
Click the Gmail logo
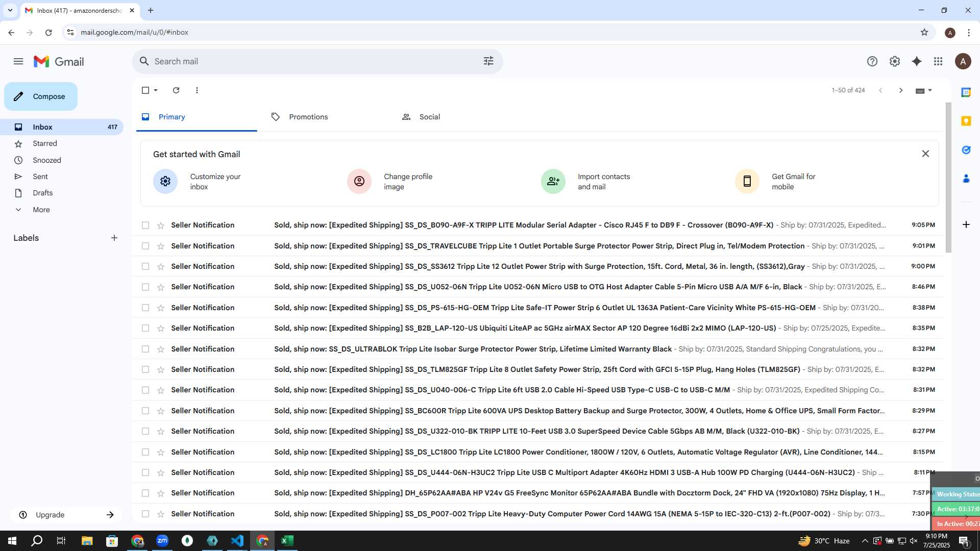click(x=59, y=62)
